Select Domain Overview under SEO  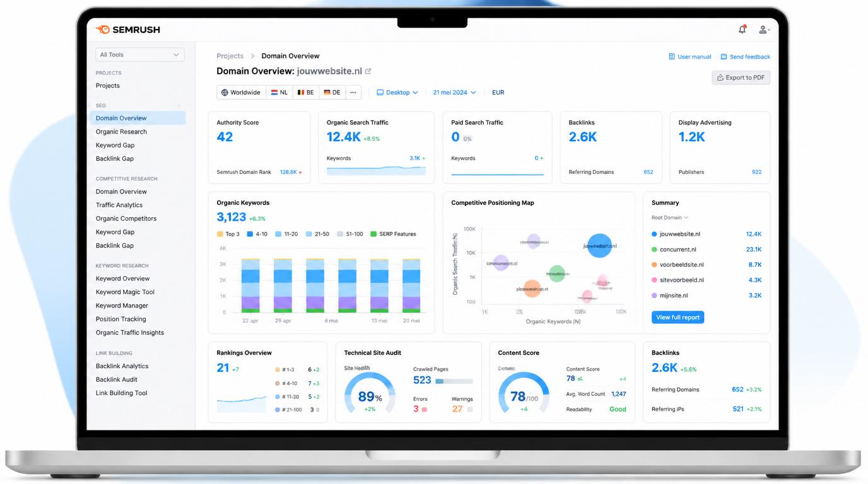(138, 118)
